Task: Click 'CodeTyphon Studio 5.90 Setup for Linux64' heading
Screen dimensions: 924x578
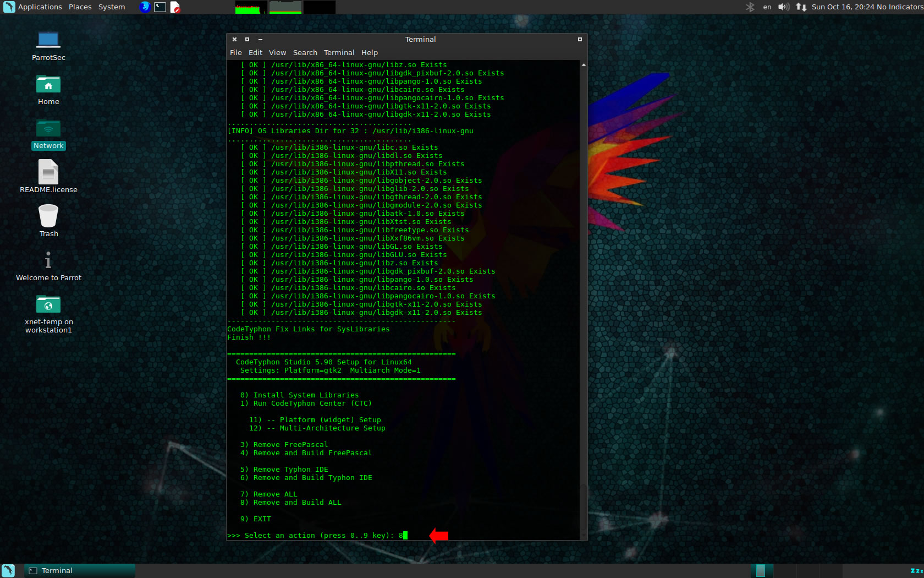Action: tap(323, 362)
